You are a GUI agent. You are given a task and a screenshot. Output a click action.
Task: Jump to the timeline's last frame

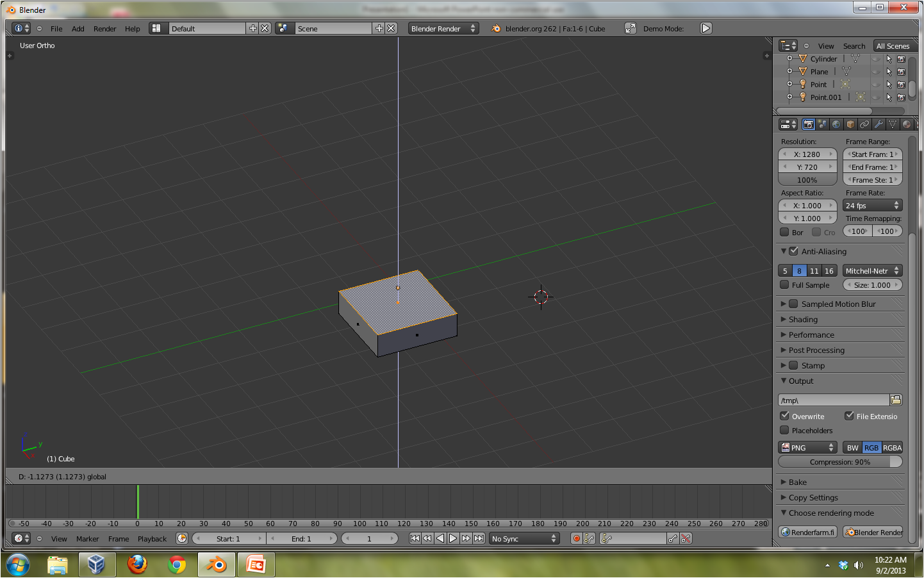(x=479, y=538)
